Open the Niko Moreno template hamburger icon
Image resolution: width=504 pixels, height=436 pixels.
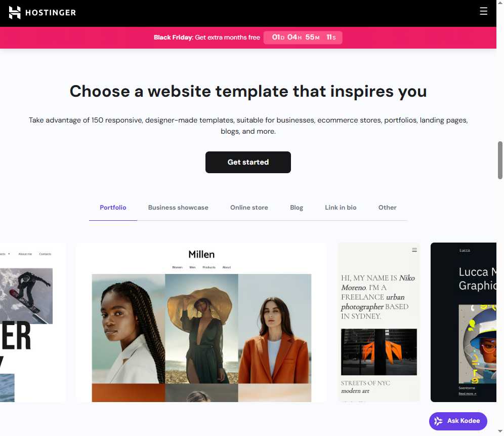(414, 250)
